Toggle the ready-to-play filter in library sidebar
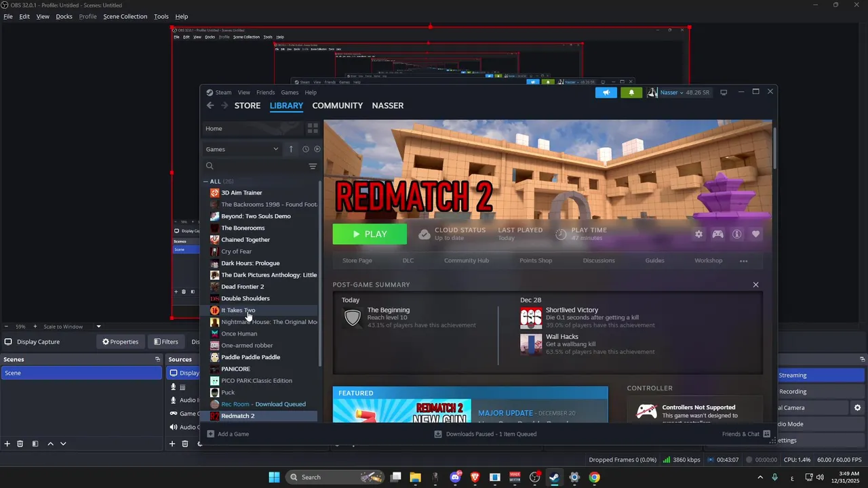 click(317, 149)
